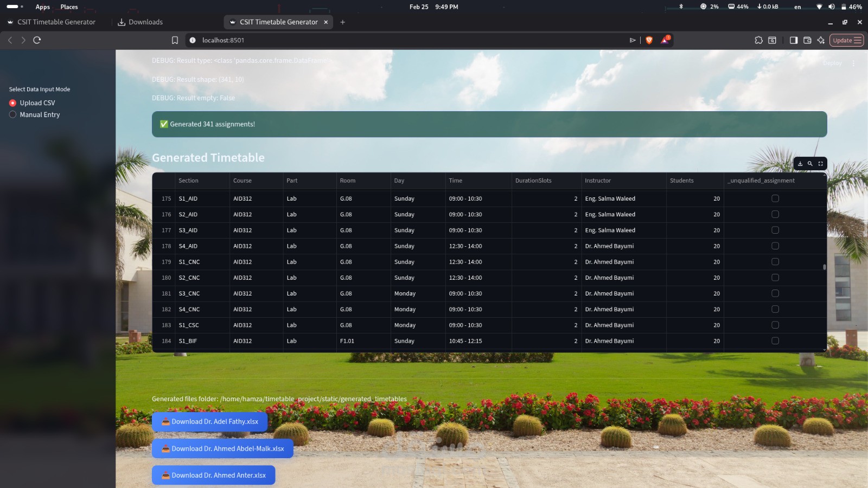Download Dr. Adel Fathy.xlsx
This screenshot has width=868, height=488.
point(209,421)
